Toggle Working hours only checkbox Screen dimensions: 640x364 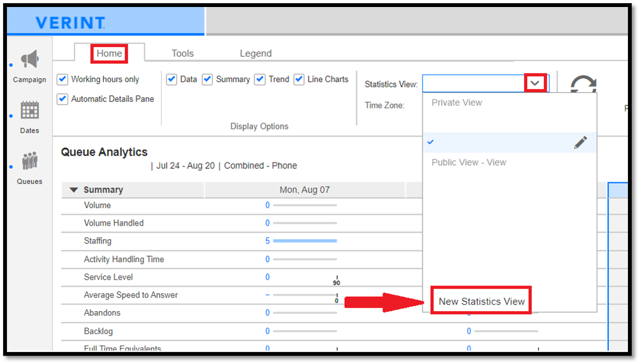pyautogui.click(x=62, y=79)
